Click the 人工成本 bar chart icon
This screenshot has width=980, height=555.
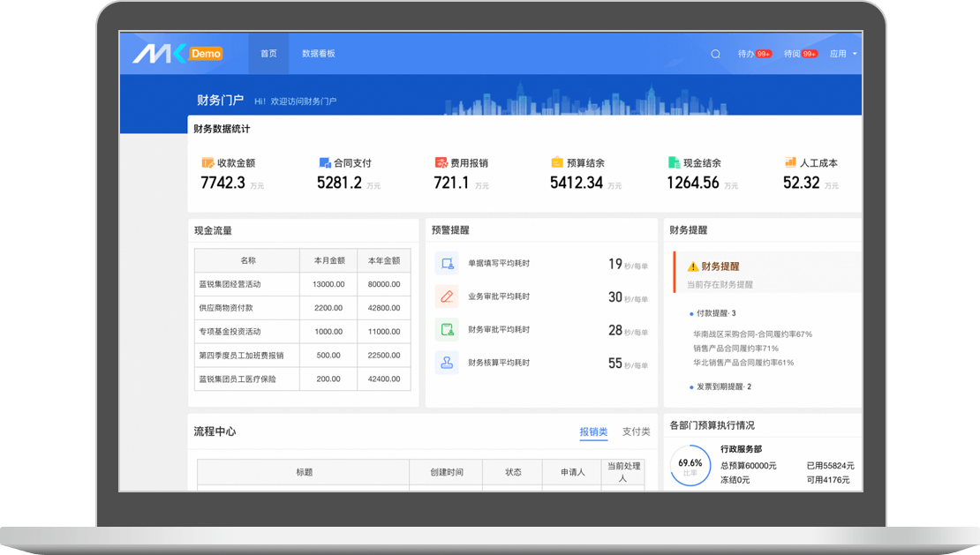point(790,162)
